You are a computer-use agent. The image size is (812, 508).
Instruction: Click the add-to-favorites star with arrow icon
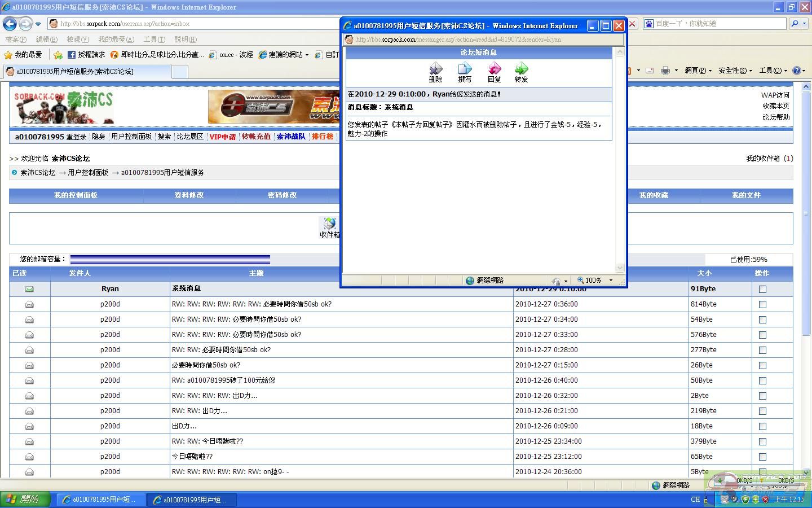pos(58,55)
